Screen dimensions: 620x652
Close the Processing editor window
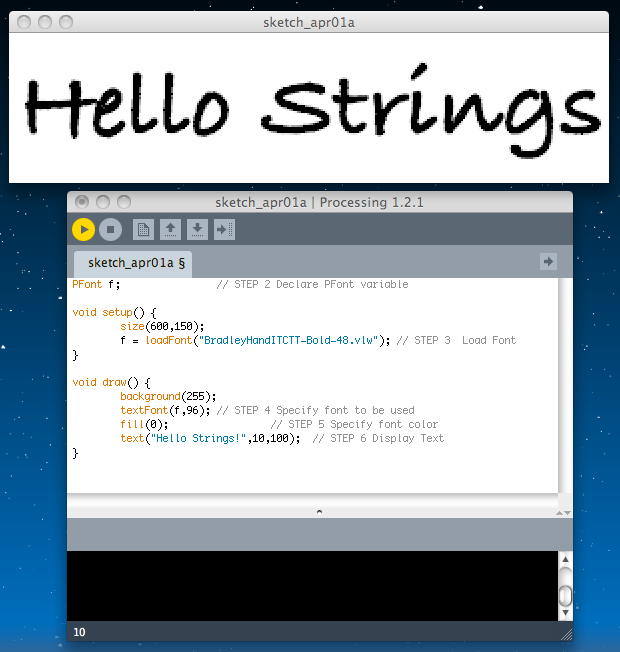(82, 202)
